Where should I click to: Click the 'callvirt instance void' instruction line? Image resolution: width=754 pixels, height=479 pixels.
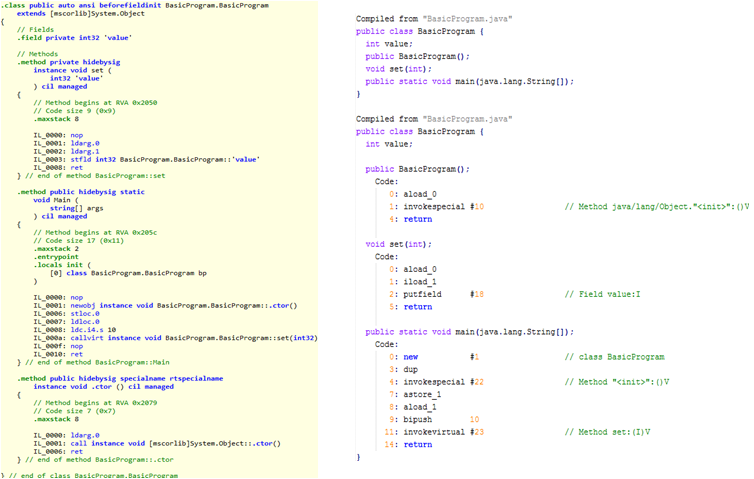tap(175, 337)
